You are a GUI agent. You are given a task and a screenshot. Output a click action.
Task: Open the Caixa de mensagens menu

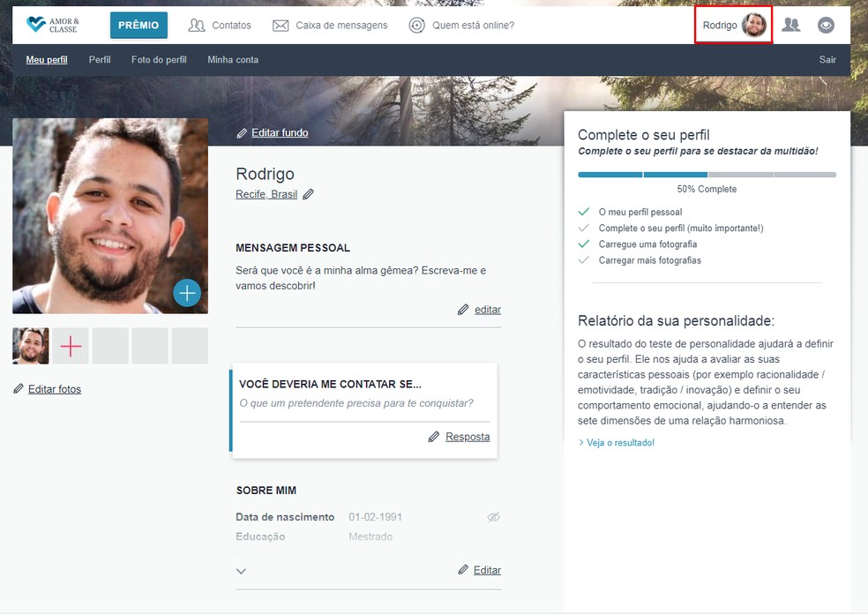pyautogui.click(x=330, y=26)
